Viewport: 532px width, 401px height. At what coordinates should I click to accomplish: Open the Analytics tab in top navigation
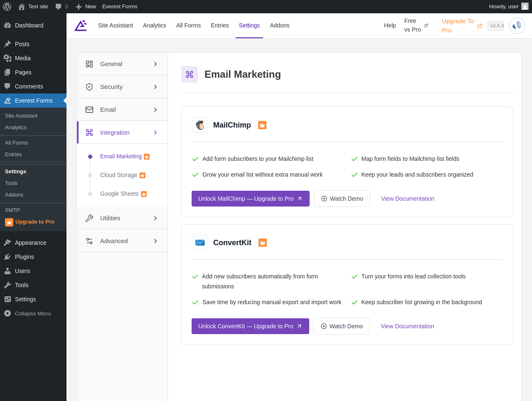tap(155, 25)
